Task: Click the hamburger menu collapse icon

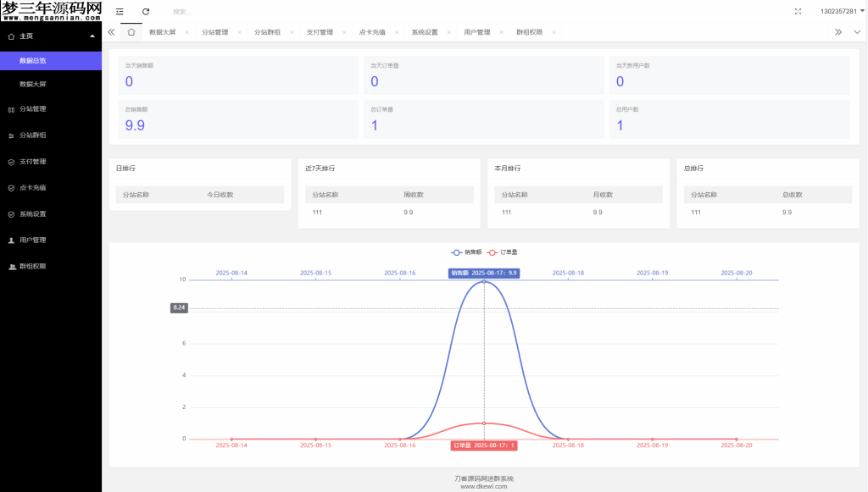Action: pyautogui.click(x=119, y=11)
